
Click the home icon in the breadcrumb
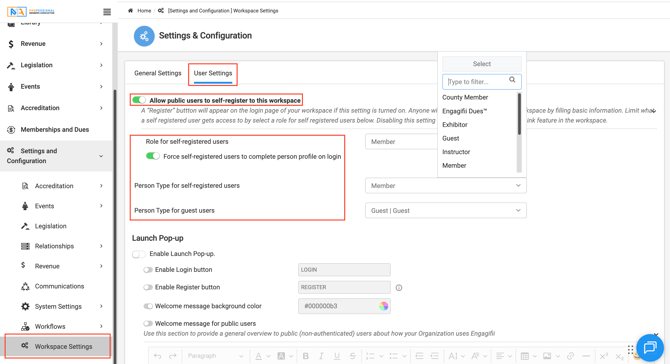pyautogui.click(x=130, y=11)
